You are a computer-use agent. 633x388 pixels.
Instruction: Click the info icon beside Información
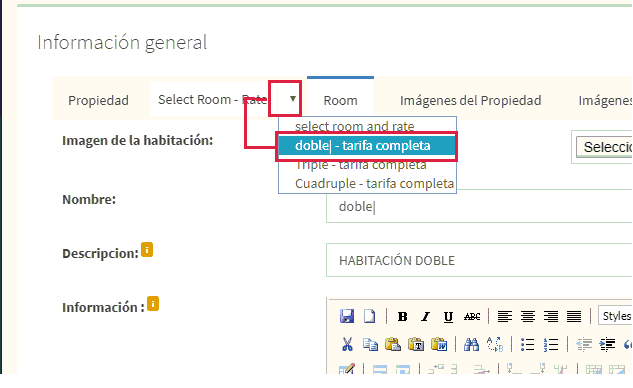(153, 304)
